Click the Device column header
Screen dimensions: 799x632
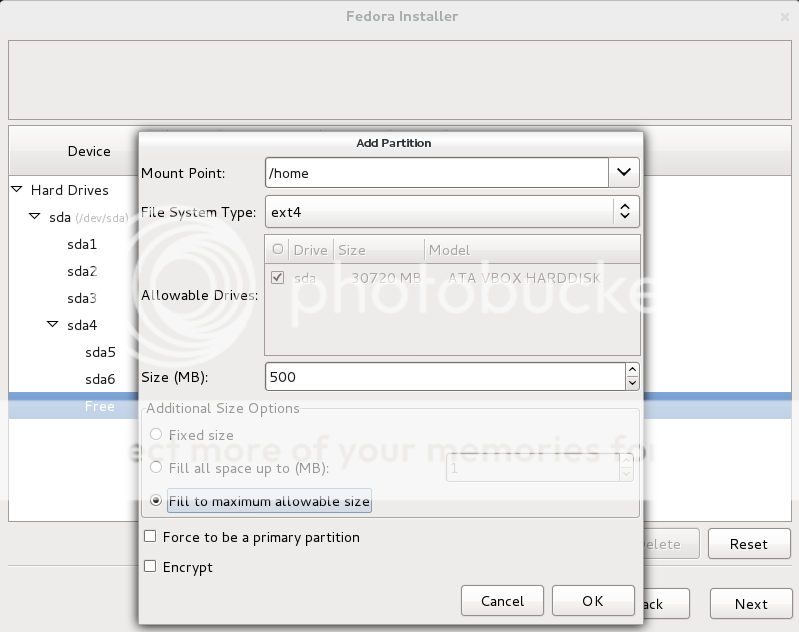pyautogui.click(x=89, y=151)
